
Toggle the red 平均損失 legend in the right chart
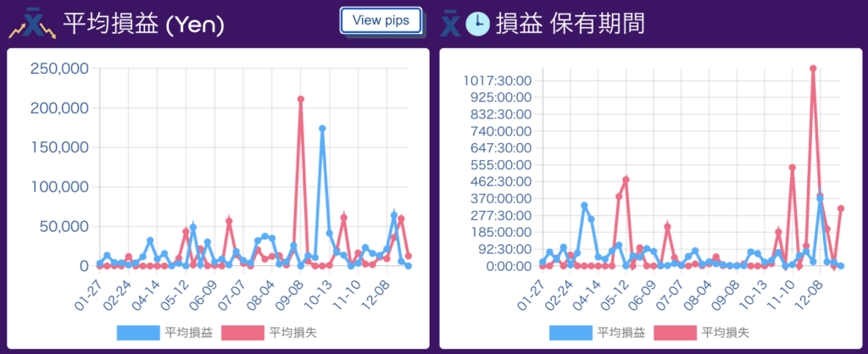click(701, 333)
